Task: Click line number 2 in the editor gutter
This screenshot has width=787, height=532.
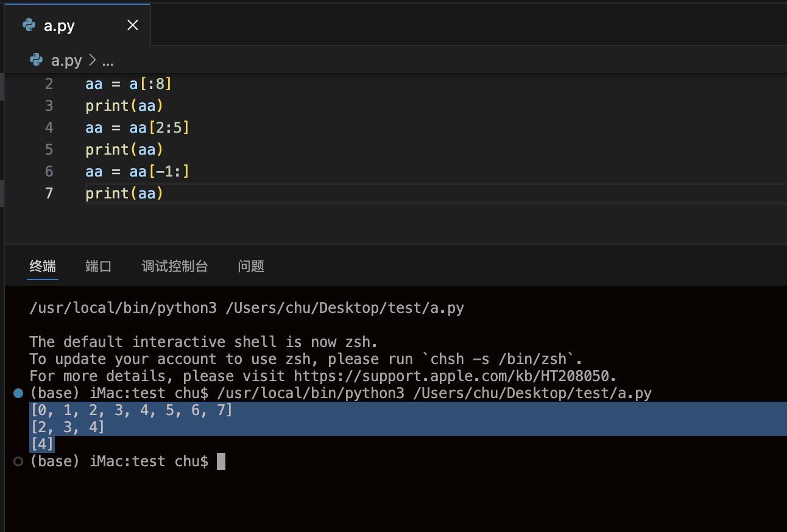Action: click(49, 83)
